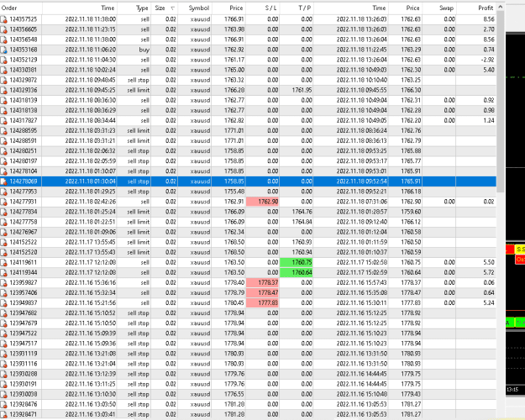Select the highlighted row of order 124278069
The image size is (525, 420).
click(x=248, y=181)
